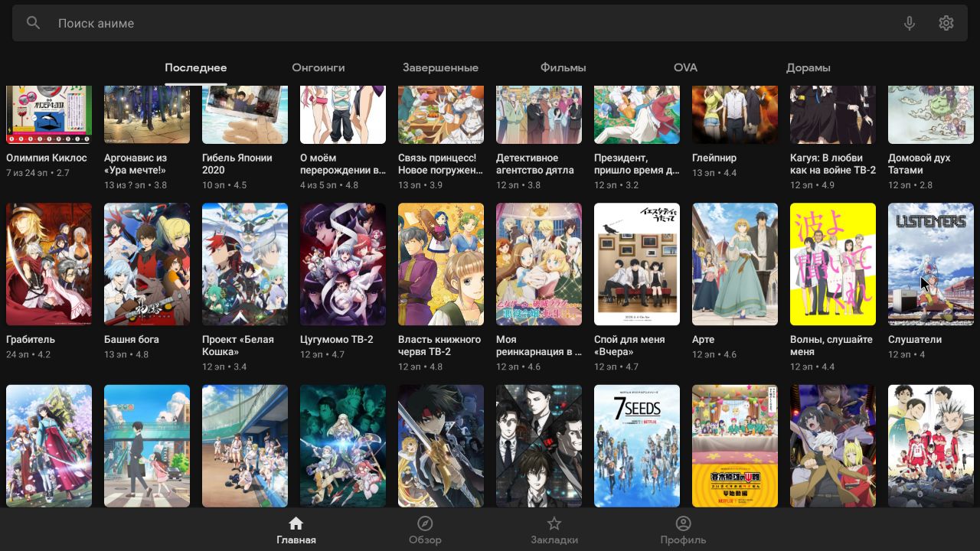Image resolution: width=980 pixels, height=551 pixels.
Task: Open Домовой дух Татами poster thumbnail
Action: pos(931,115)
